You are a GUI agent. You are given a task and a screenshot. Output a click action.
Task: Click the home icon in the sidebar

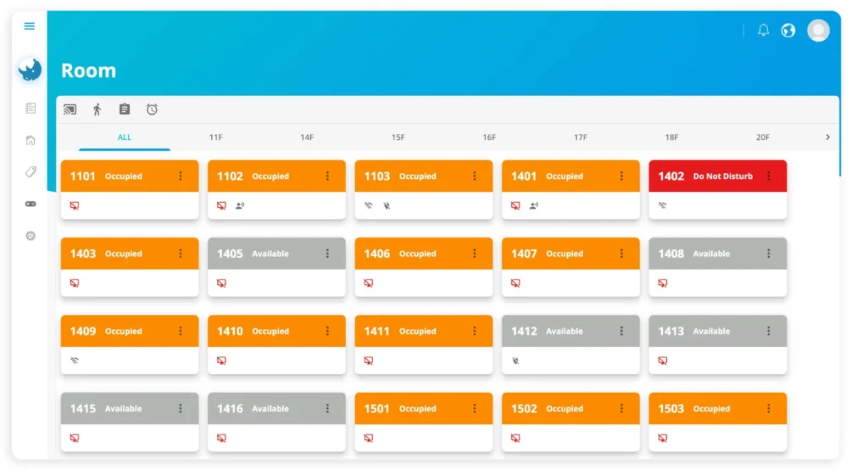coord(31,140)
